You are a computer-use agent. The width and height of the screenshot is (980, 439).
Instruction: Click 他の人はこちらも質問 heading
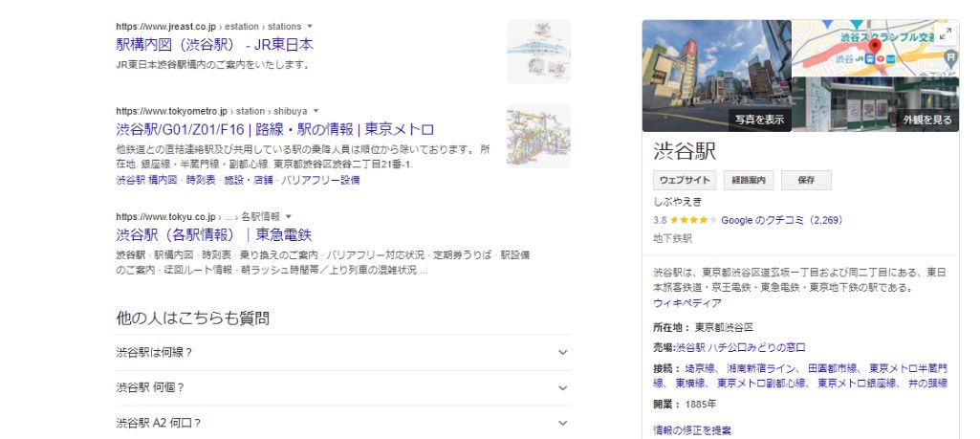pos(192,318)
